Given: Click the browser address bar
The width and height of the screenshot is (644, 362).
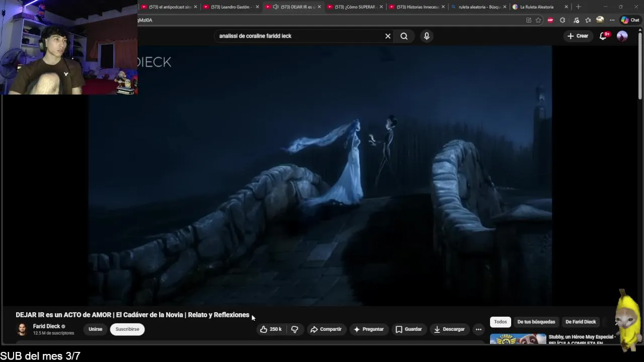Looking at the screenshot, I should (x=330, y=20).
